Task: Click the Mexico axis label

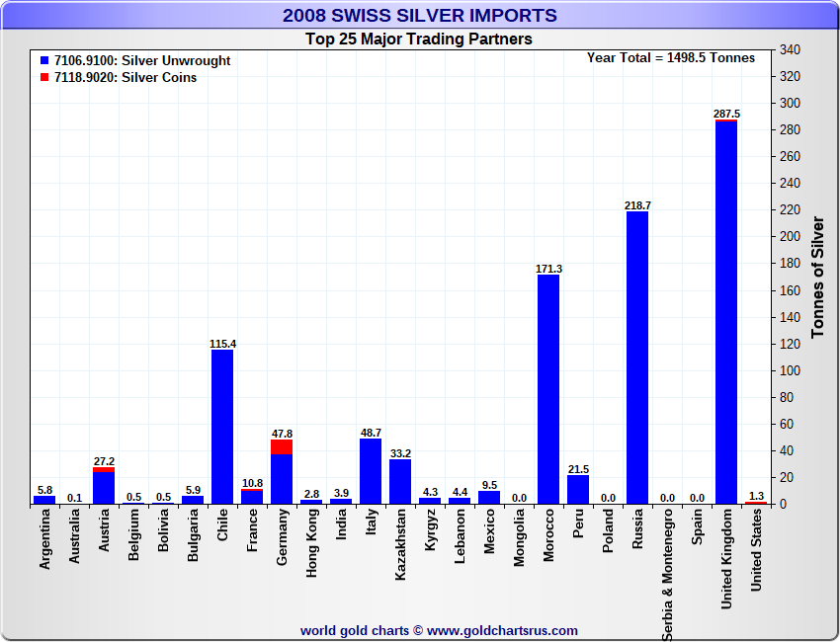Action: [x=489, y=530]
